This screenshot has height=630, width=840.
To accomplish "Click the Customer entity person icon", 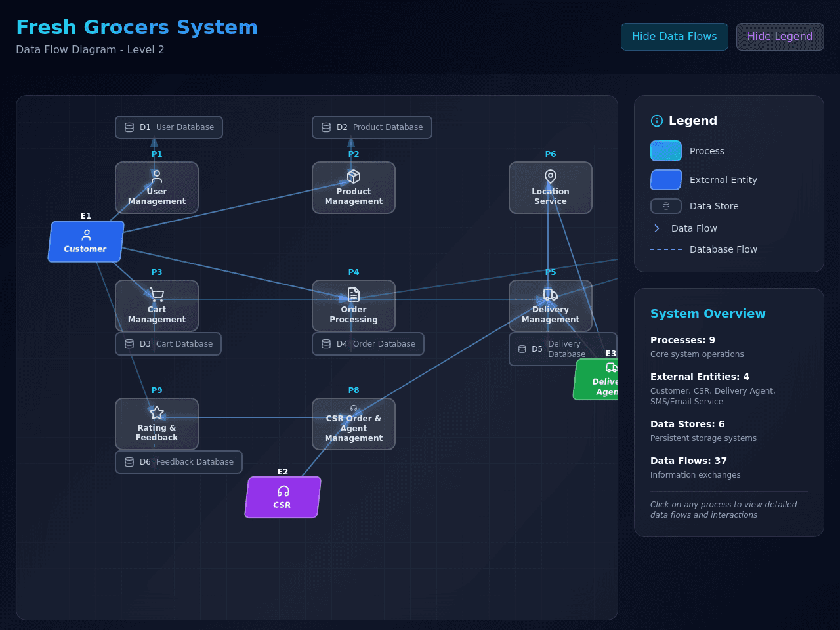I will (87, 235).
